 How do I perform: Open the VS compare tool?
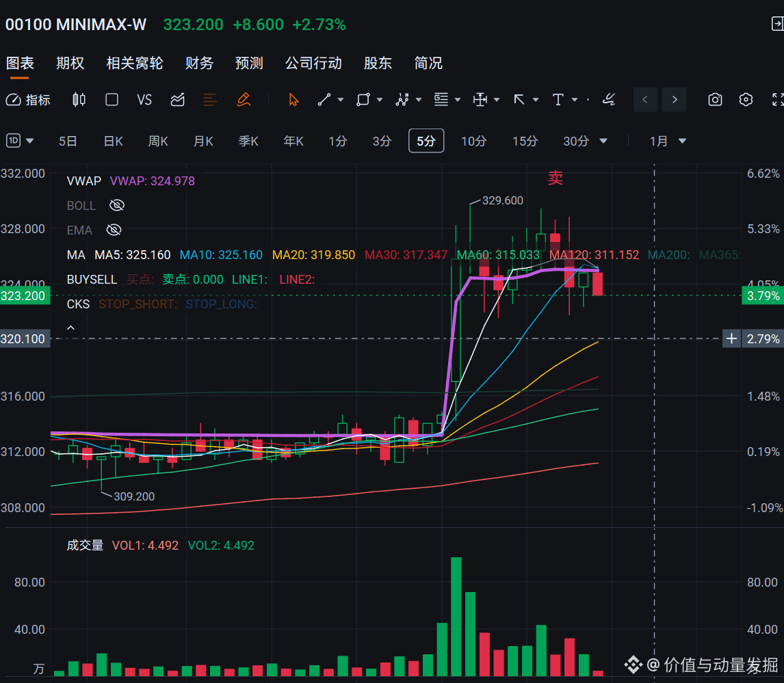144,100
